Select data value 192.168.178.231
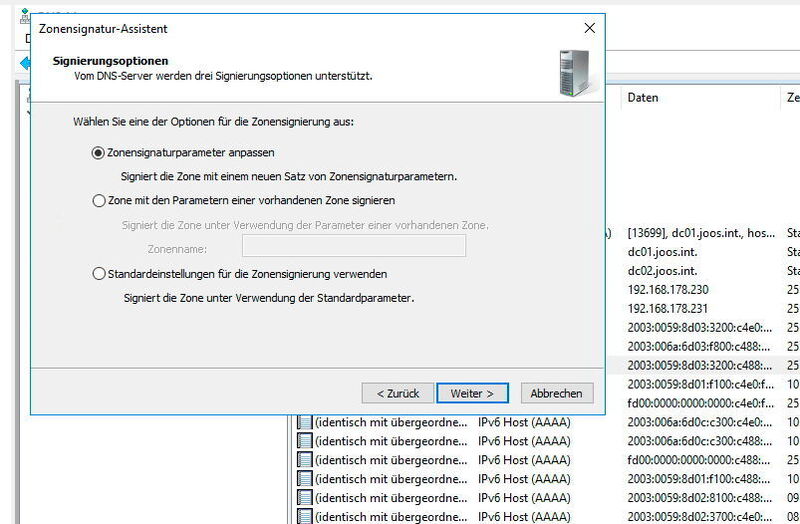 click(667, 309)
